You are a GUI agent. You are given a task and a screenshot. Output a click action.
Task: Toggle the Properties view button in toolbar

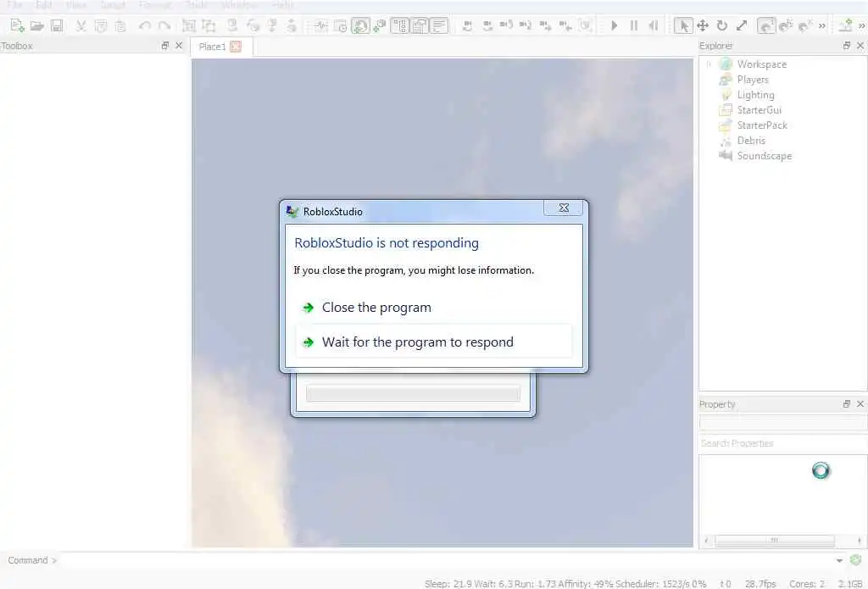pos(420,25)
